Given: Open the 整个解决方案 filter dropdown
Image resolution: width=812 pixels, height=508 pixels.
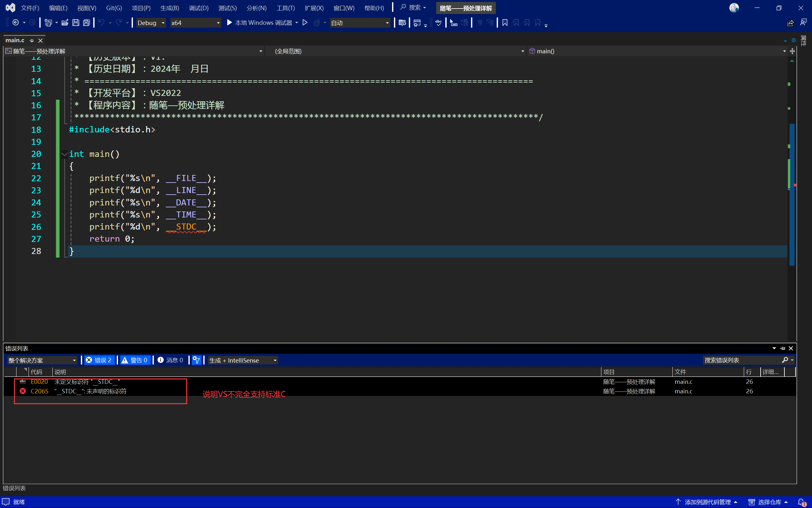Looking at the screenshot, I should coord(42,360).
